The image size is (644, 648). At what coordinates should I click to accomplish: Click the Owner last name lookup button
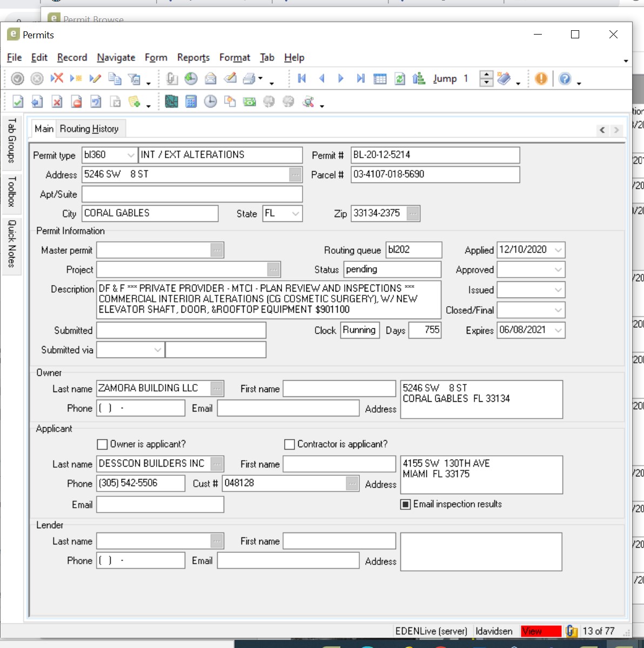217,388
